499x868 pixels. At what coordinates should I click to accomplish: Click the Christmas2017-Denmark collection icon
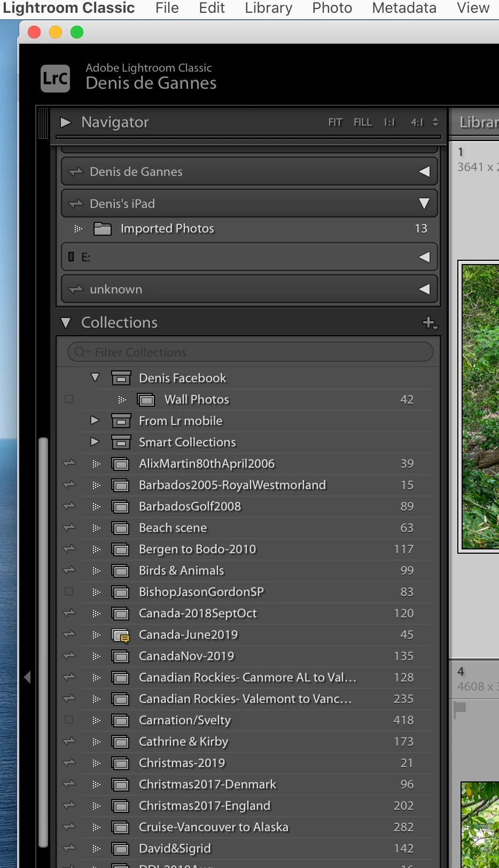click(x=121, y=784)
